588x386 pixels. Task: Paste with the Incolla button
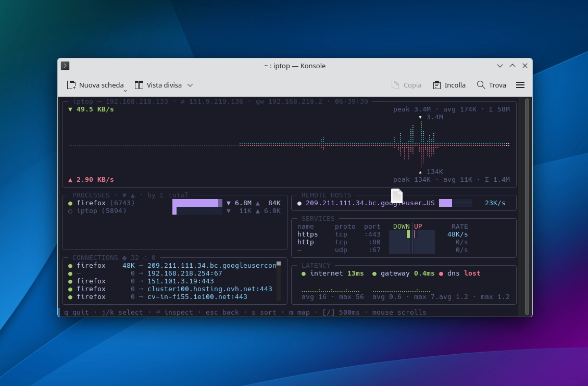click(x=449, y=85)
